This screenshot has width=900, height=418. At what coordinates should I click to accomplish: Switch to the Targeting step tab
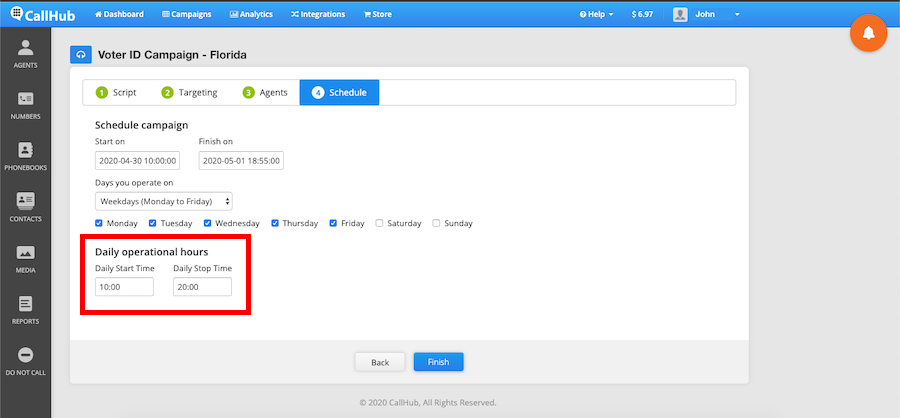coord(189,92)
